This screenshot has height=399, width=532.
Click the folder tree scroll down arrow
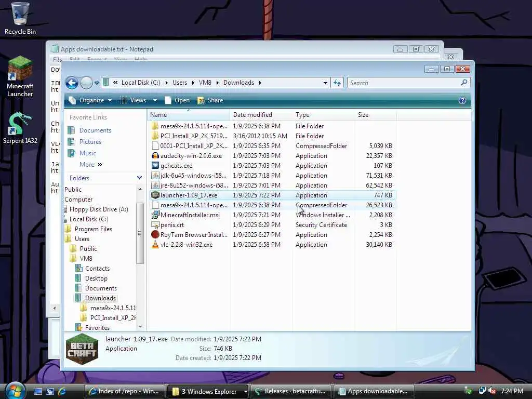pos(140,326)
